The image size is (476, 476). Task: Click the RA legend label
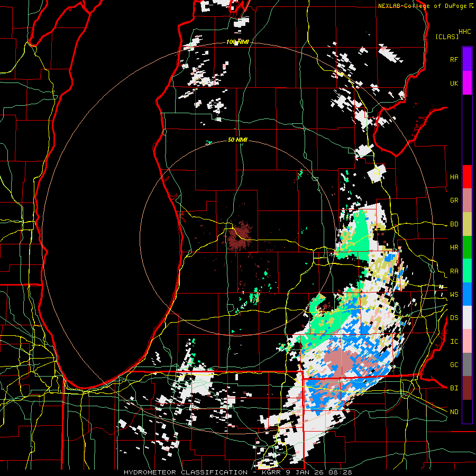(x=454, y=271)
